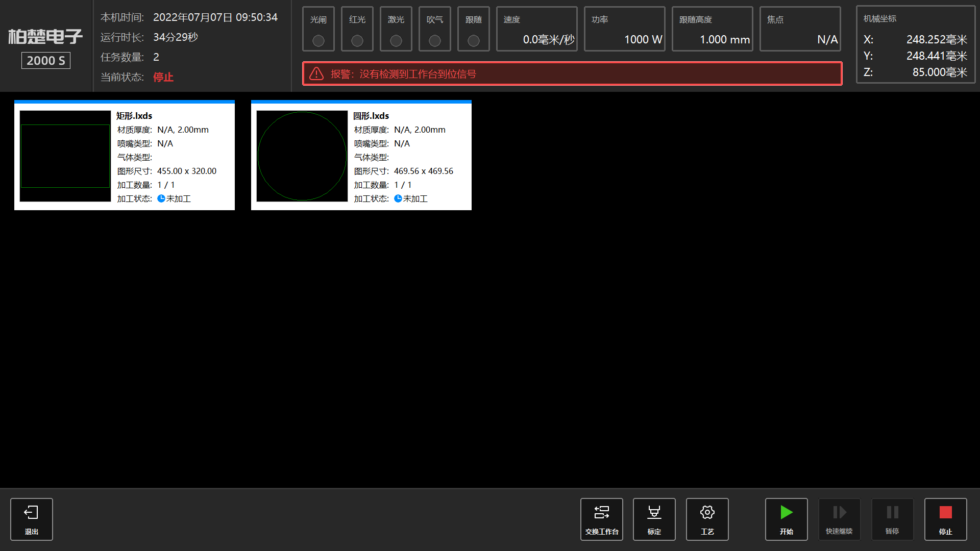Toggle the 红光 red light indicator

(x=357, y=40)
